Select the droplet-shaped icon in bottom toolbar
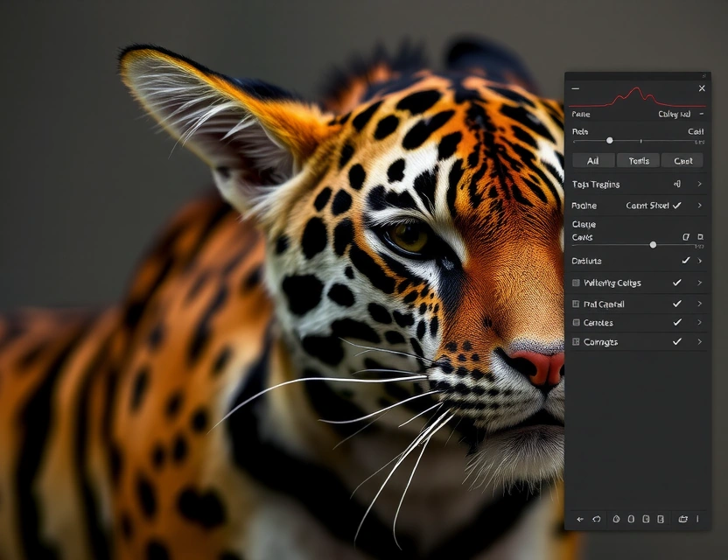728x560 pixels. pos(616,519)
